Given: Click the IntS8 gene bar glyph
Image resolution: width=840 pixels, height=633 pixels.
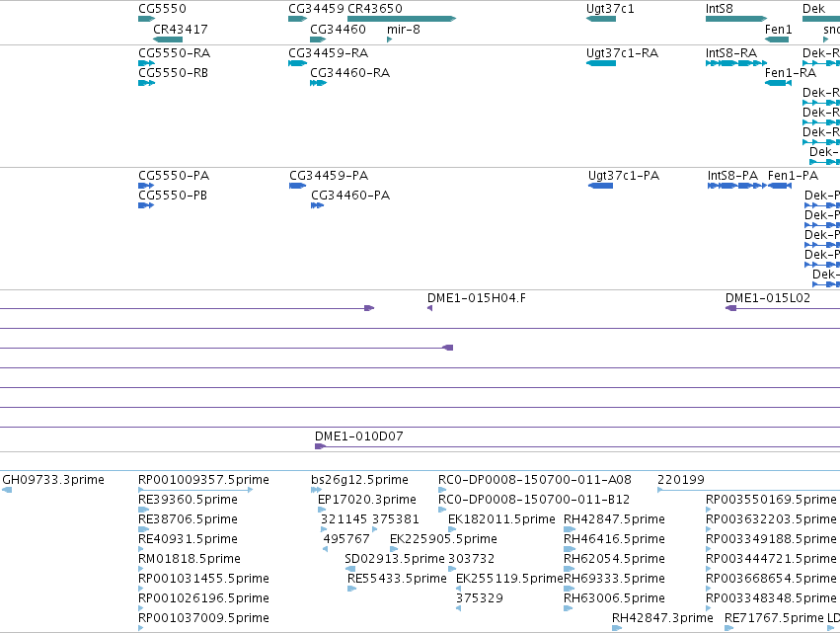Looking at the screenshot, I should pos(736,19).
